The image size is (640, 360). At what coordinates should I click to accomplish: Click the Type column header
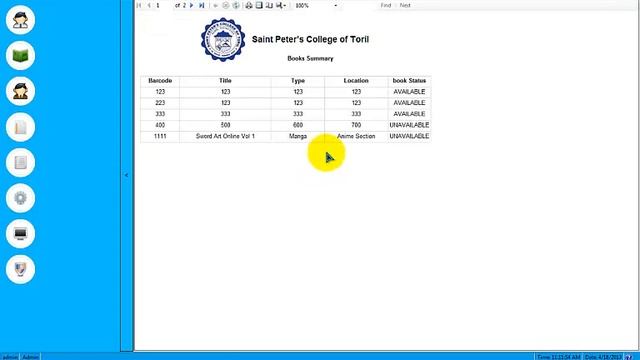298,81
